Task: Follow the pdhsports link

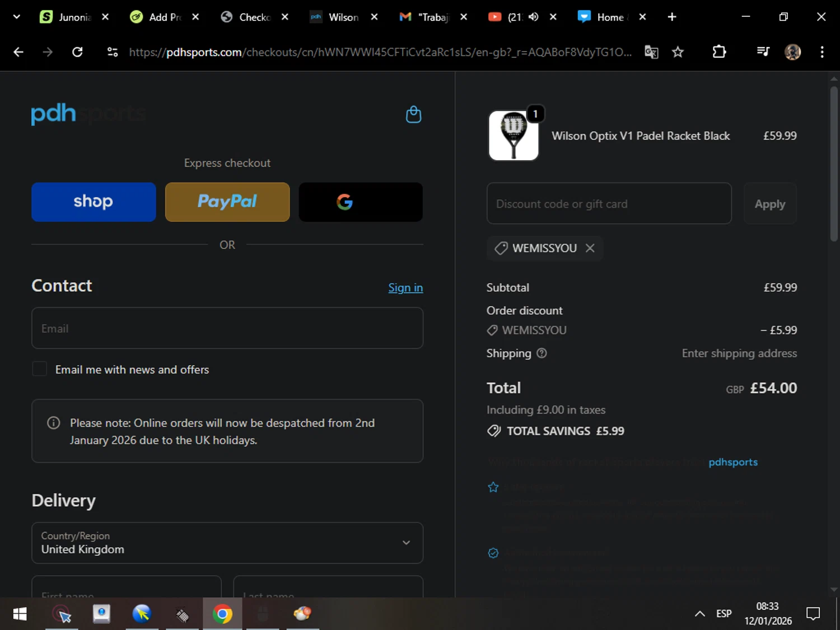Action: (733, 462)
